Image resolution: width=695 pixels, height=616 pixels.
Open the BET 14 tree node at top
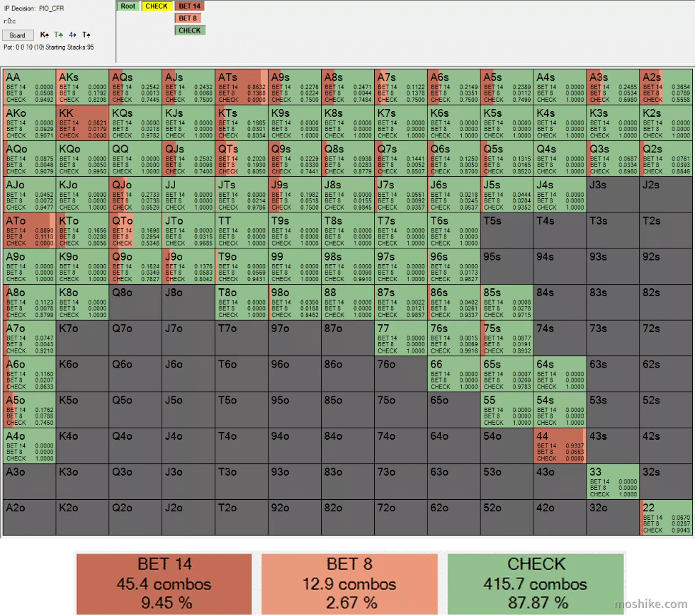(x=190, y=6)
